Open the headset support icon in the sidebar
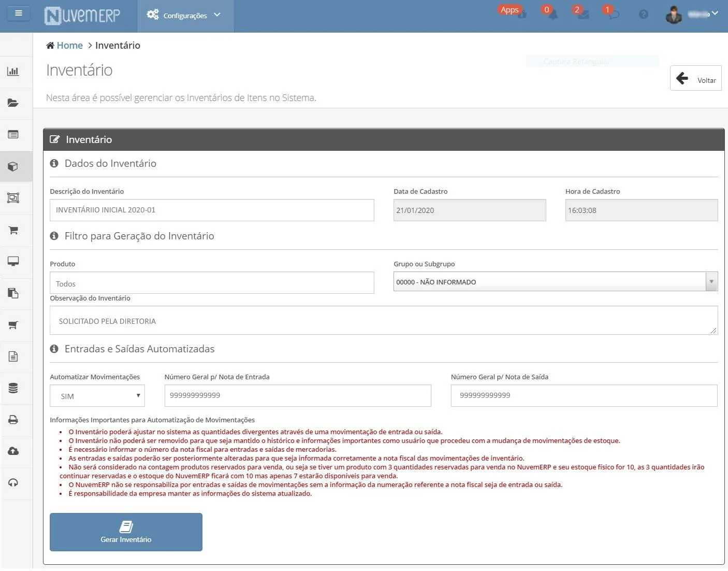Viewport: 728px width, 571px height. pos(13,482)
